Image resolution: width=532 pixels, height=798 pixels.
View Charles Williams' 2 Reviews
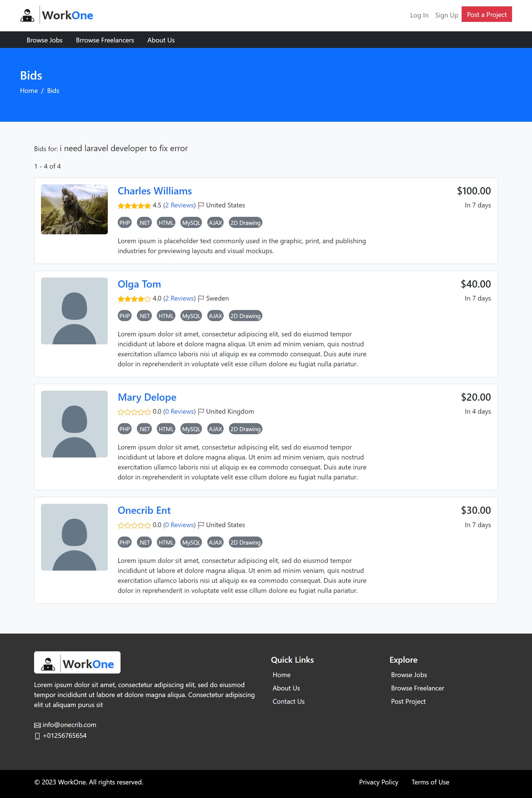pos(180,205)
